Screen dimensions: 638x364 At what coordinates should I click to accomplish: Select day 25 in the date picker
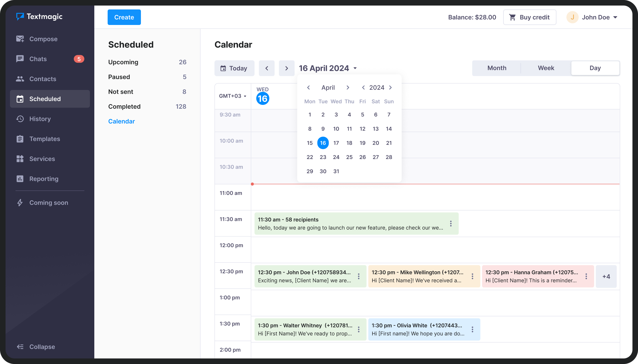(349, 157)
